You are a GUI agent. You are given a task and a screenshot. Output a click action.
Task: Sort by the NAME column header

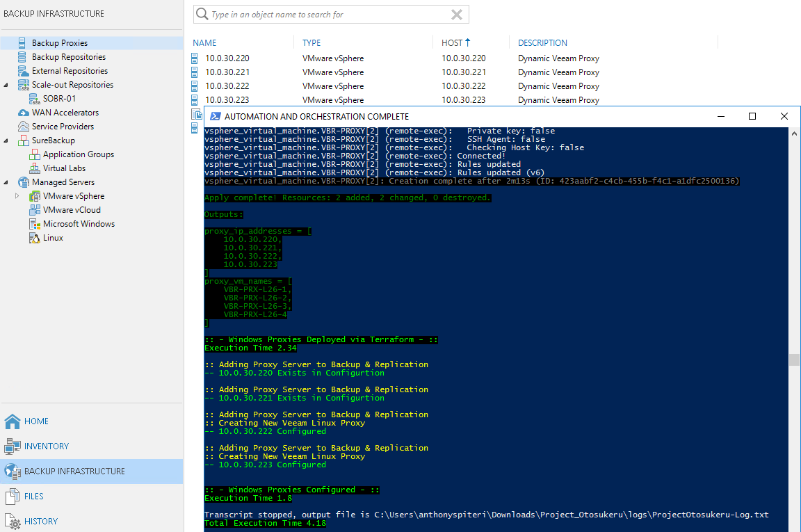tap(205, 43)
